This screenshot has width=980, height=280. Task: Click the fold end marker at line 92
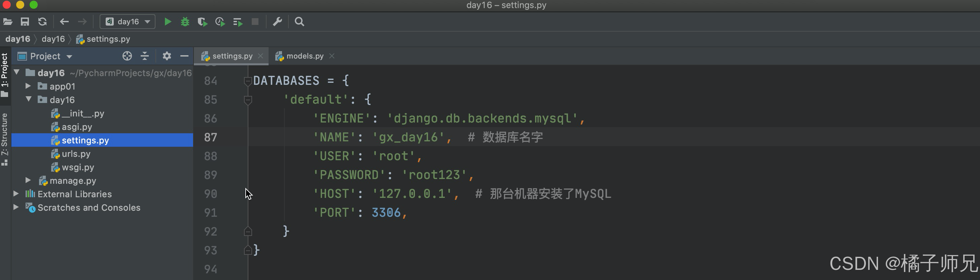coord(248,231)
